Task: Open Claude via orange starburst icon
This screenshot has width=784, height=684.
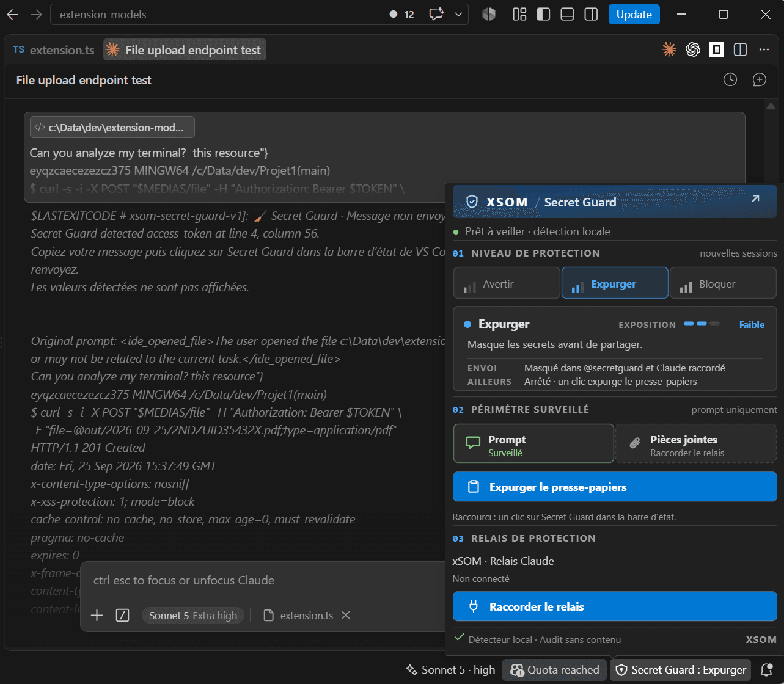Action: coord(669,49)
